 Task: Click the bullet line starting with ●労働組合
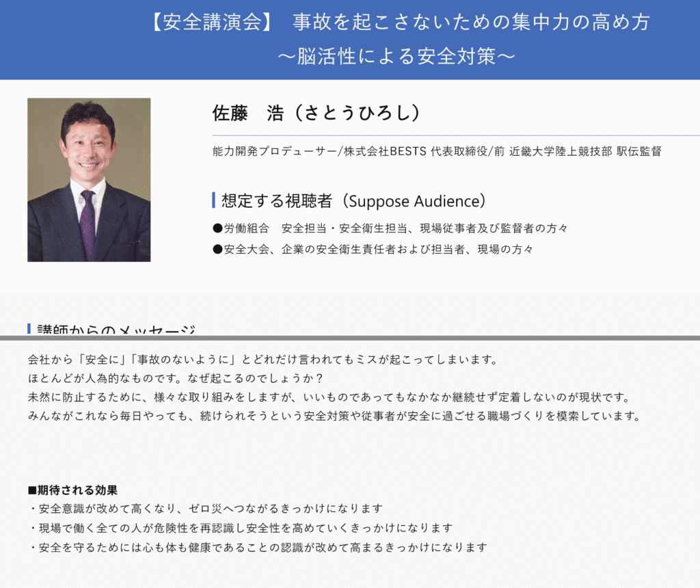click(x=390, y=228)
